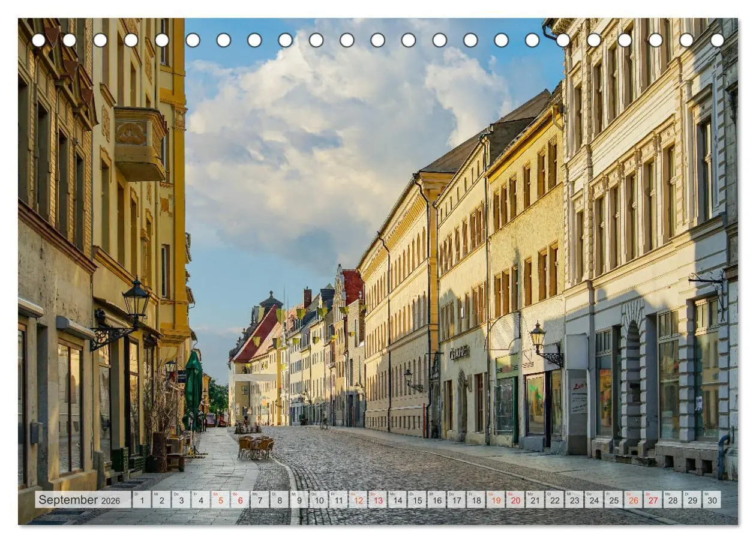Select day 21 in the calendar strip

[x=535, y=500]
